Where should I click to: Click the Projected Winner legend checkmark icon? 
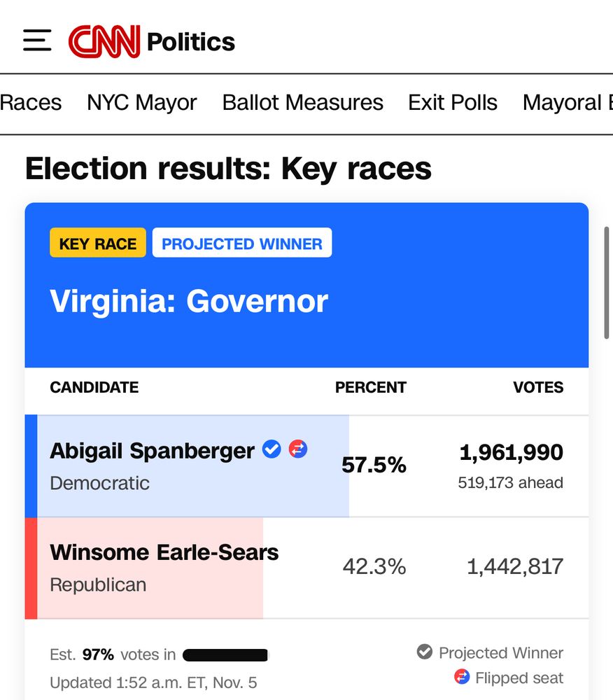click(x=424, y=652)
